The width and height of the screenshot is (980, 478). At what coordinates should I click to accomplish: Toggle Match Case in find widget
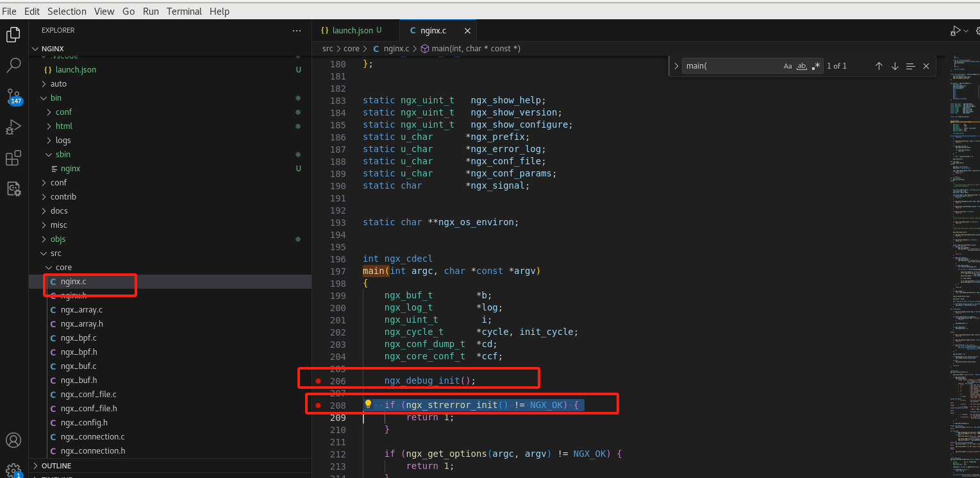tap(788, 66)
